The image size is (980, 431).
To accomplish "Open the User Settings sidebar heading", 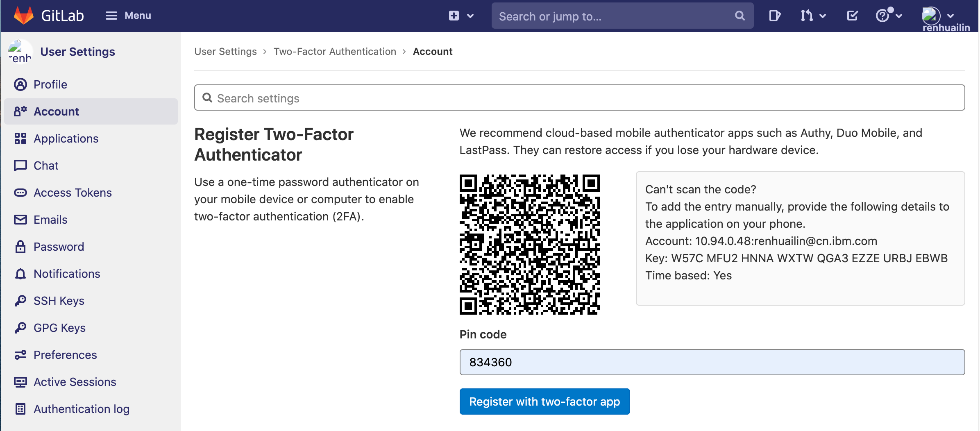I will point(77,52).
